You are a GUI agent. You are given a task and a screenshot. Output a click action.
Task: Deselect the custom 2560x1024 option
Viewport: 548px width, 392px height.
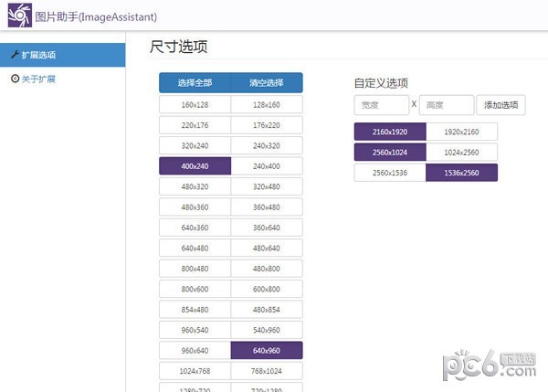tap(390, 152)
